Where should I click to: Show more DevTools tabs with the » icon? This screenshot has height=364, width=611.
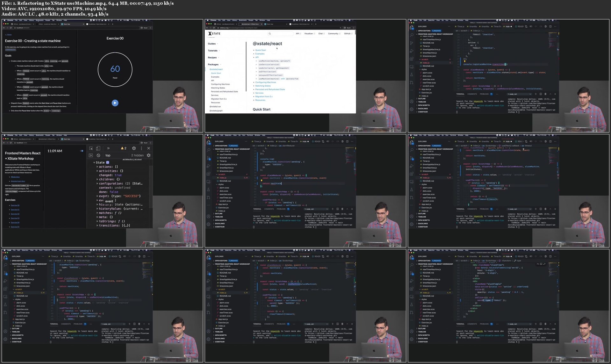[x=108, y=148]
